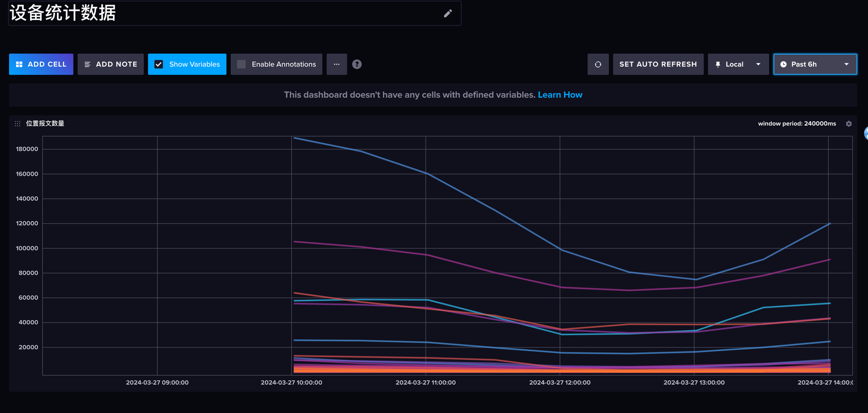Viewport: 868px width, 413px height.
Task: Click y-axis label 60000
Action: point(28,298)
